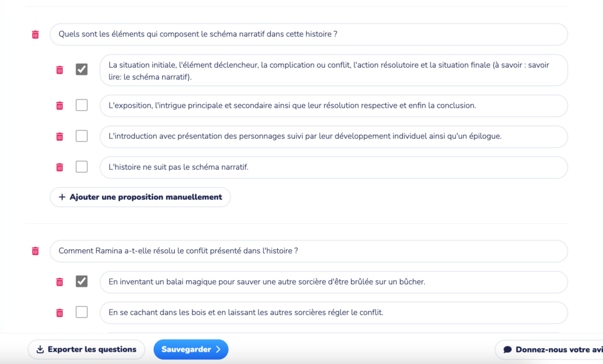
Task: Check the 'L'exposition, l'intrigue principale' answer checkbox
Action: (81, 105)
